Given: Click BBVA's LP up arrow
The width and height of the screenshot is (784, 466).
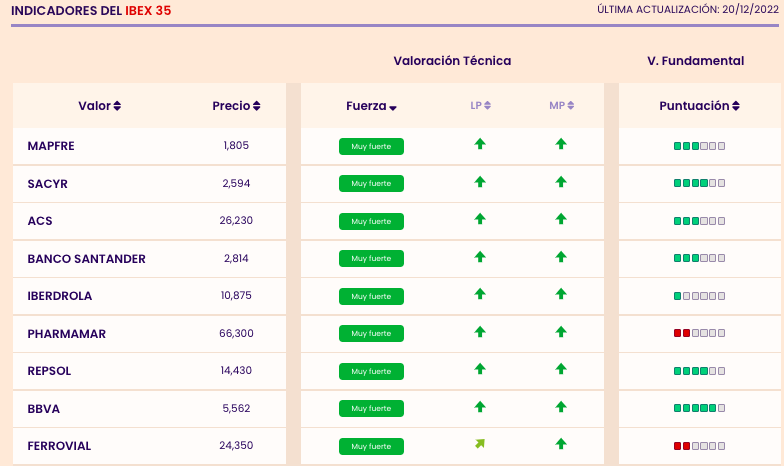Looking at the screenshot, I should pos(480,406).
